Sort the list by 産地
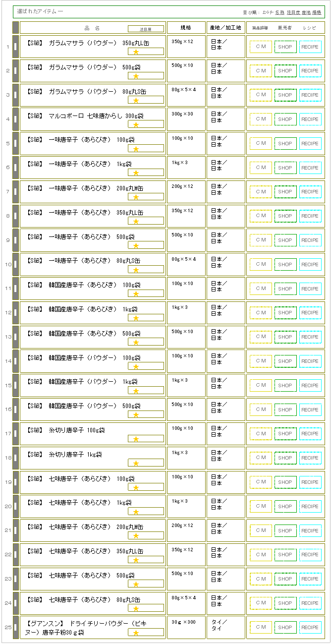 tap(306, 12)
